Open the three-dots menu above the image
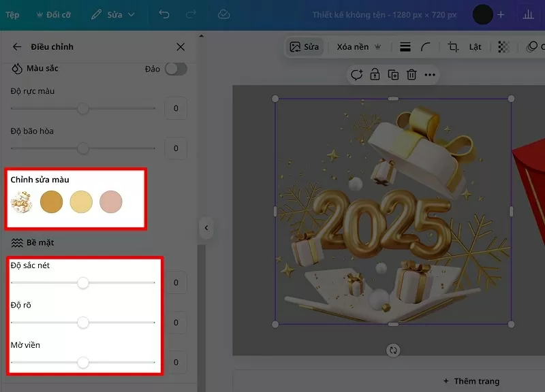Screen dimensions: 545x392 (429, 75)
